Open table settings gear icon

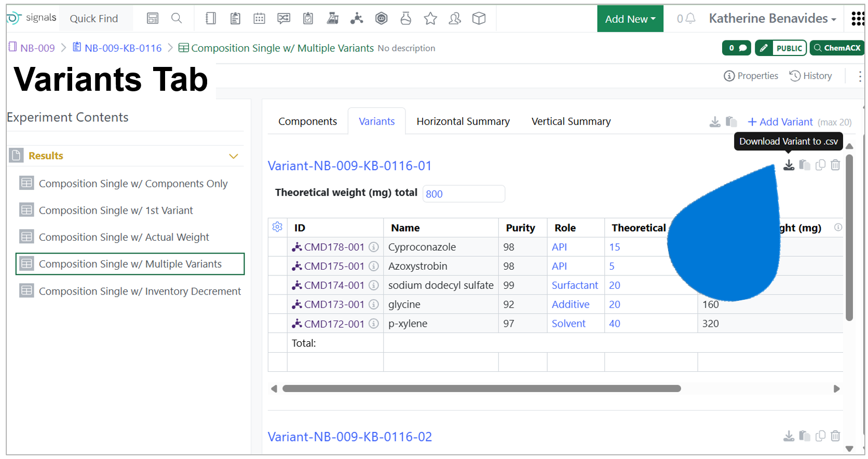277,227
